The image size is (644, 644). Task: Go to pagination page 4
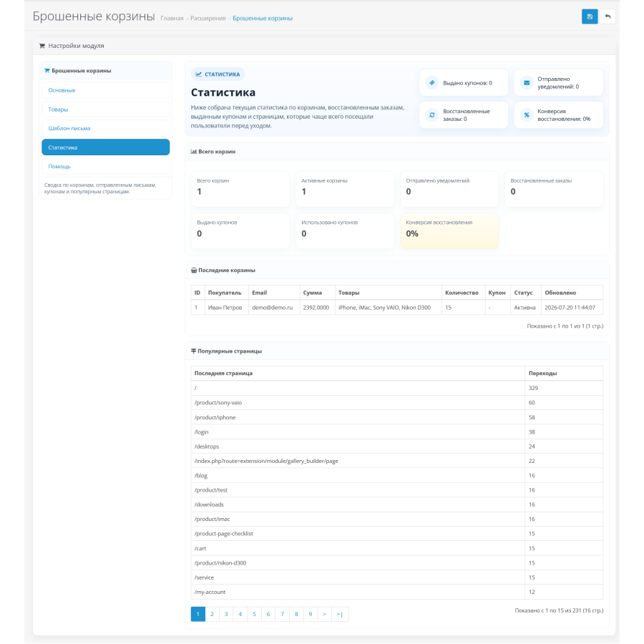click(x=240, y=614)
